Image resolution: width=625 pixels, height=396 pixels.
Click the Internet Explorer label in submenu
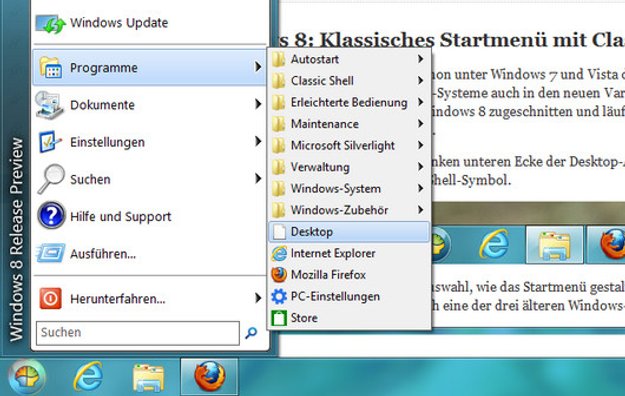click(333, 253)
